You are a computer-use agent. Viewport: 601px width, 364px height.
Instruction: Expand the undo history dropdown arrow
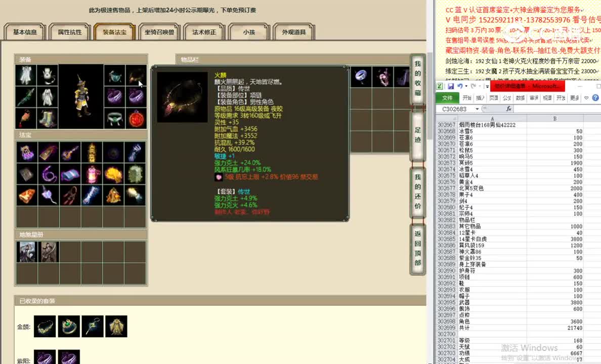tap(465, 86)
